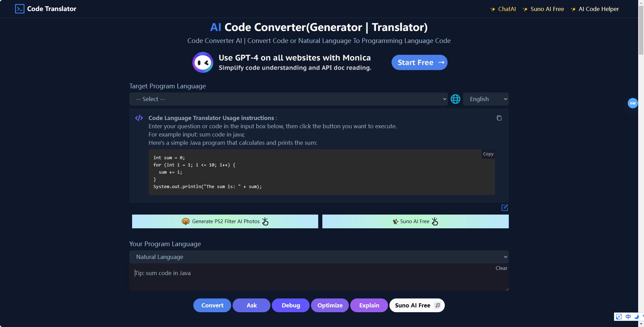Image resolution: width=644 pixels, height=327 pixels.
Task: Click the Code Translator terminal logo icon
Action: [20, 9]
